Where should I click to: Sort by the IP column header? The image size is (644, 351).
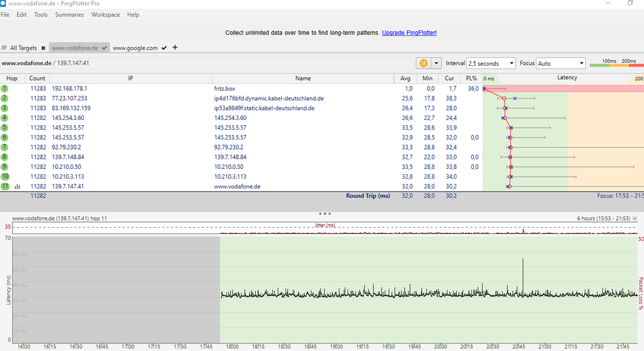coord(131,78)
